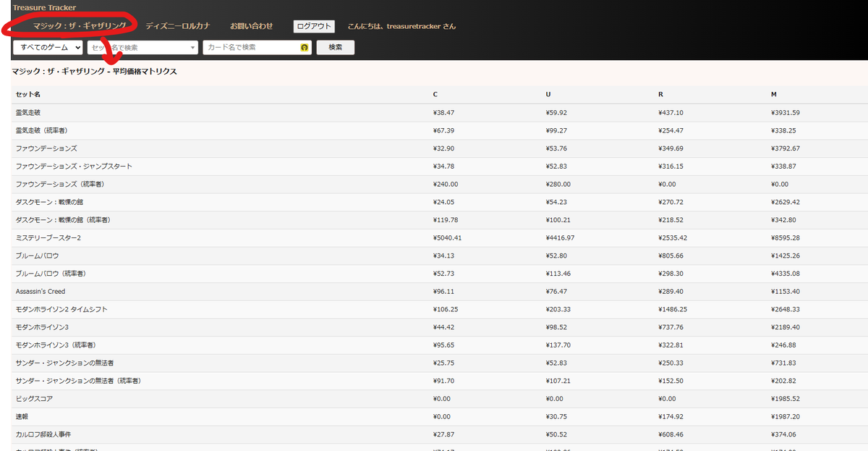Select the モダンホライゾン3（統率者） set name

(x=56, y=345)
